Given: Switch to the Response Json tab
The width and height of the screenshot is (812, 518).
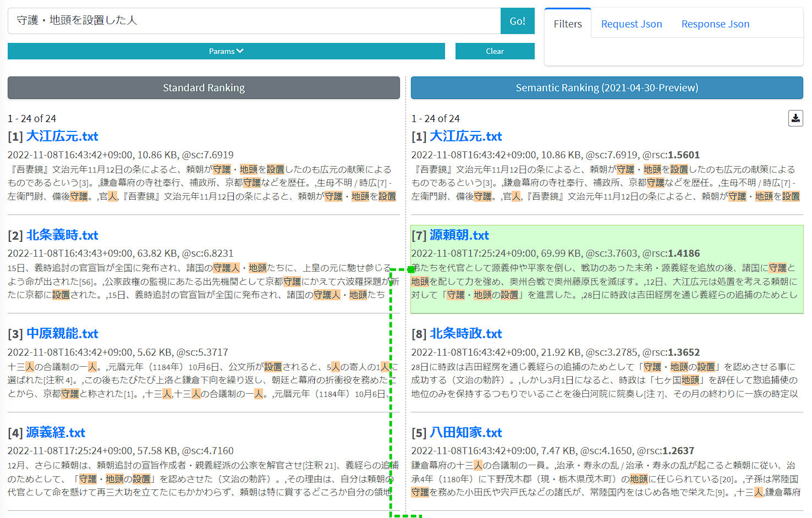Looking at the screenshot, I should click(715, 24).
